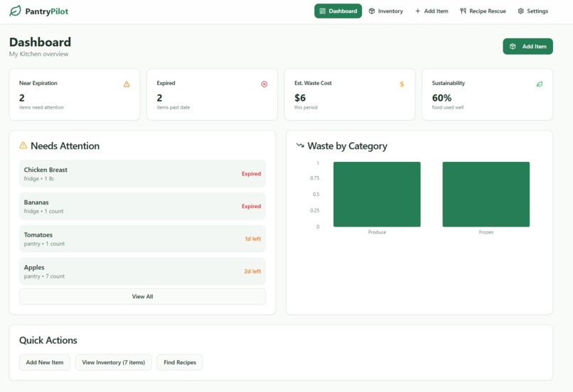The width and height of the screenshot is (573, 392).
Task: Click the Dashboard grid icon in navigation
Action: click(x=322, y=11)
